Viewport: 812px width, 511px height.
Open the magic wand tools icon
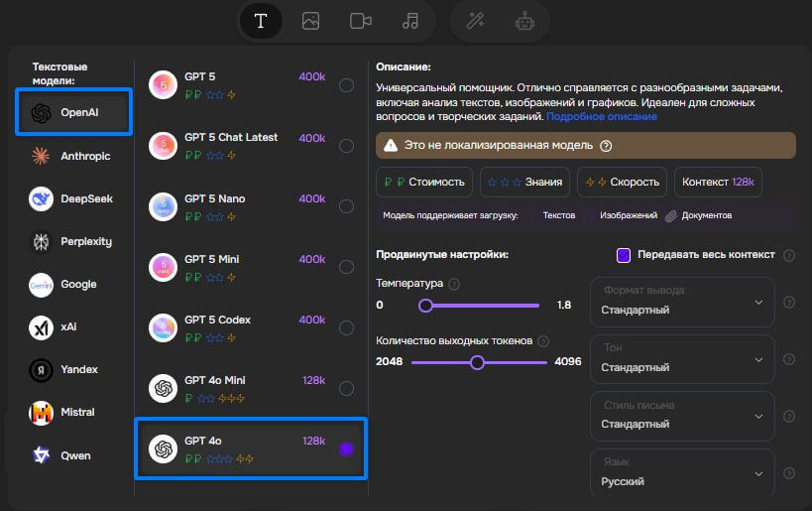[x=475, y=21]
